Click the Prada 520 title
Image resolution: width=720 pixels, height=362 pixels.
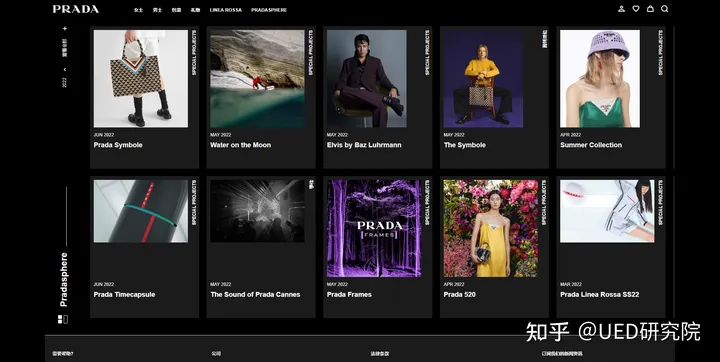460,294
